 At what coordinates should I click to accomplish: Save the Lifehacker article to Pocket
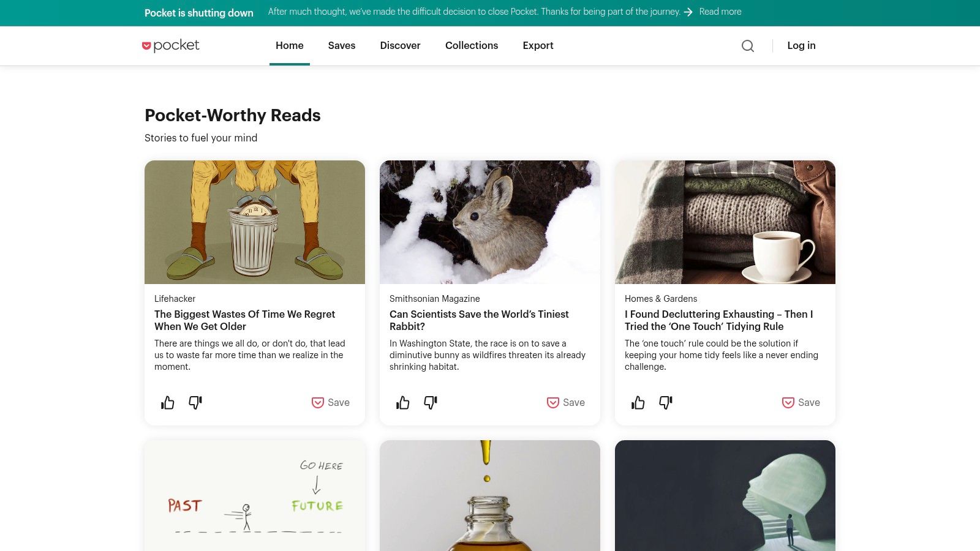pyautogui.click(x=331, y=402)
